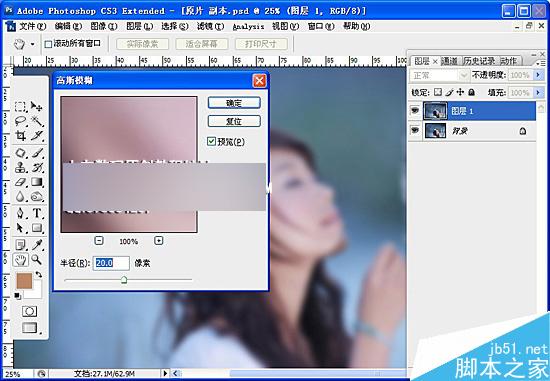Toggle the 预览 preview checkbox
This screenshot has width=550, height=381.
coord(211,141)
